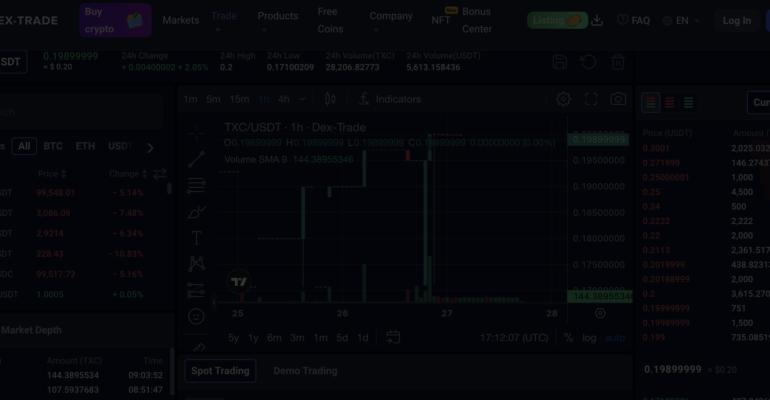
Task: Switch to the Spot Trading tab
Action: tap(220, 371)
